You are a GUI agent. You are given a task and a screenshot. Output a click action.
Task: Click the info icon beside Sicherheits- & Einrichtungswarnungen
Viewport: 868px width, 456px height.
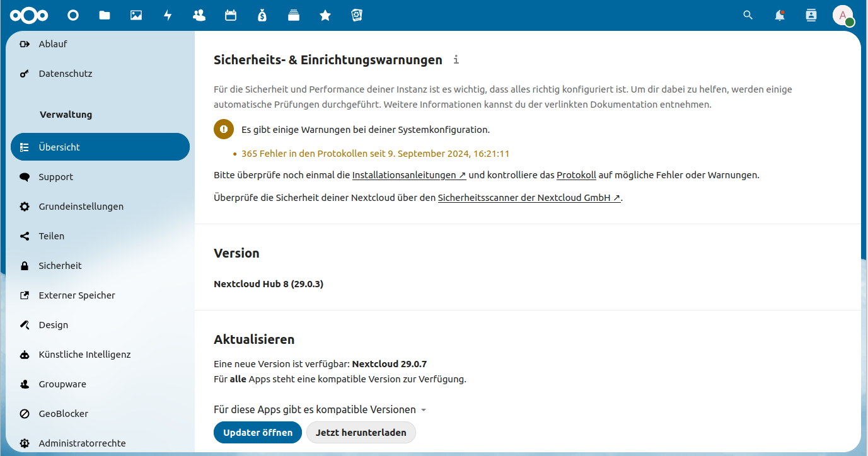[456, 60]
